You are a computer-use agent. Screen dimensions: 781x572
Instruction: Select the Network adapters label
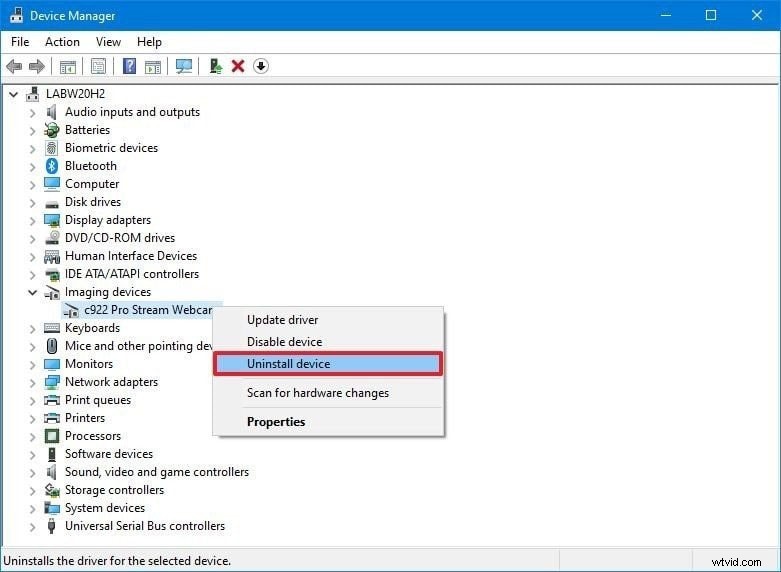(111, 382)
